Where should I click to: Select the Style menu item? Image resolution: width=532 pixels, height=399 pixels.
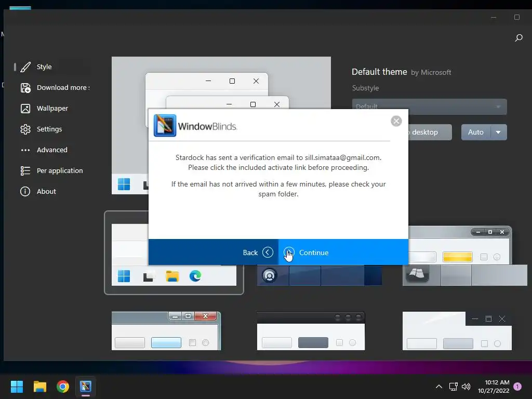click(x=51, y=67)
